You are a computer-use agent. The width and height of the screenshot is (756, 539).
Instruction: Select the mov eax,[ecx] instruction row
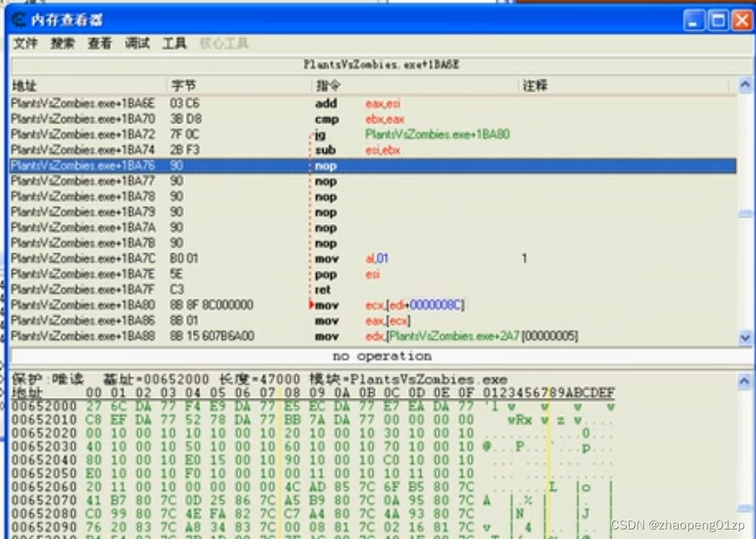click(373, 320)
